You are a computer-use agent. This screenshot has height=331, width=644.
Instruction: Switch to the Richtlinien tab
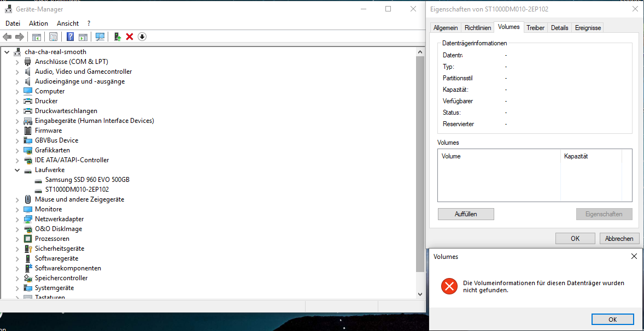[478, 27]
